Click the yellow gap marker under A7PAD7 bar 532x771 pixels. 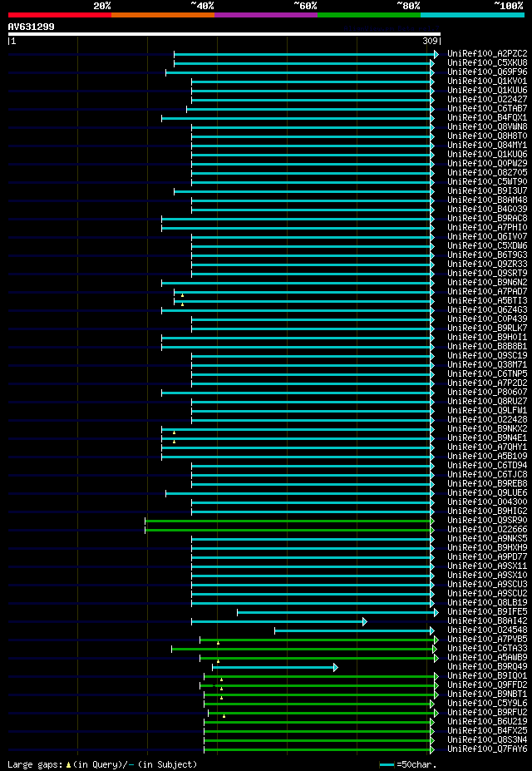pos(182,295)
